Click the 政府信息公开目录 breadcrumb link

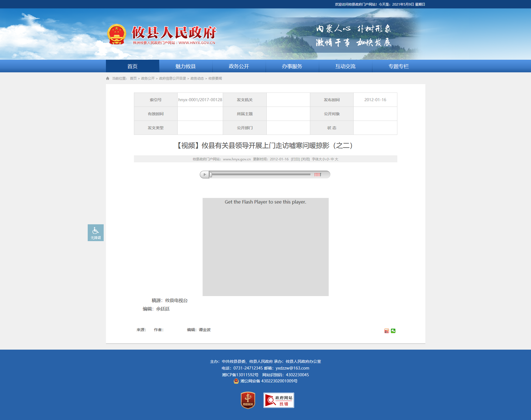pyautogui.click(x=173, y=78)
